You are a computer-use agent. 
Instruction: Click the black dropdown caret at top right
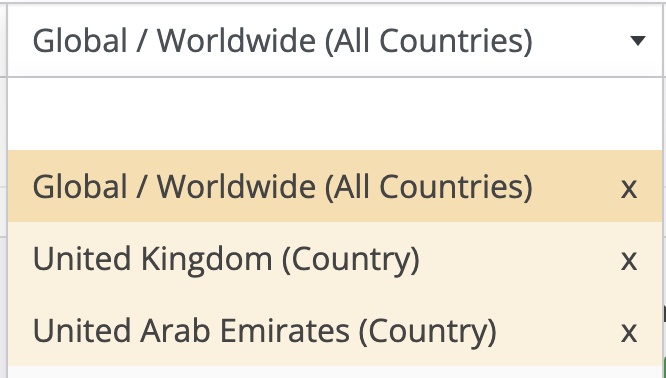tap(638, 40)
